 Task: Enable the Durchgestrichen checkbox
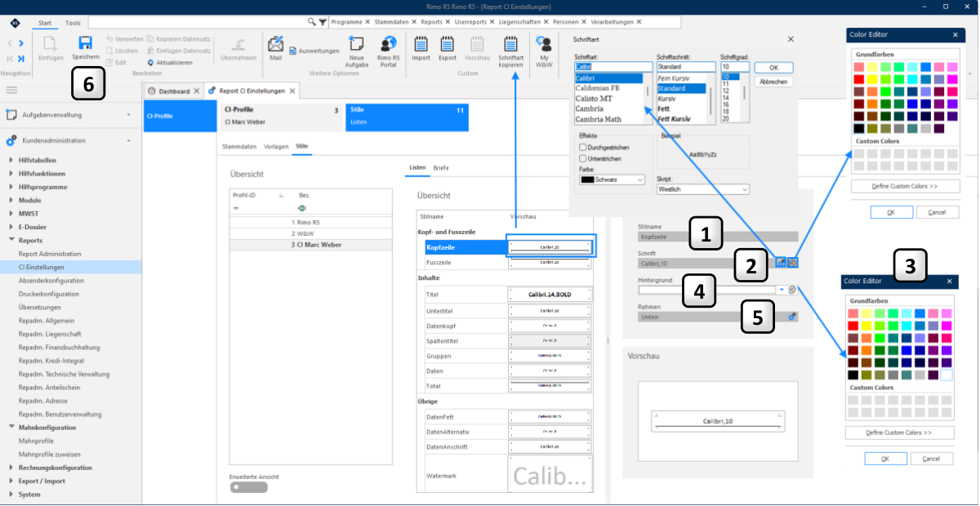582,148
